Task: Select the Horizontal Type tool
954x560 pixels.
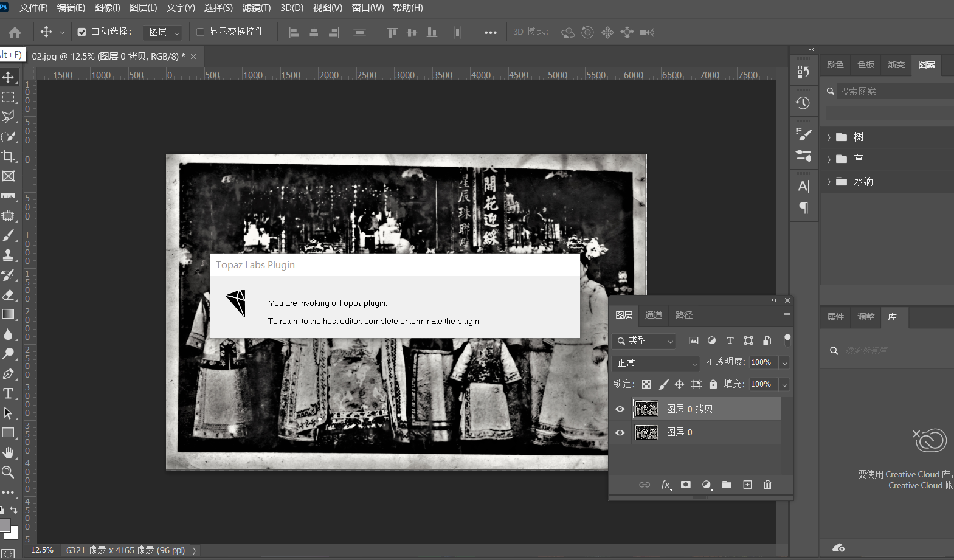Action: 9,393
